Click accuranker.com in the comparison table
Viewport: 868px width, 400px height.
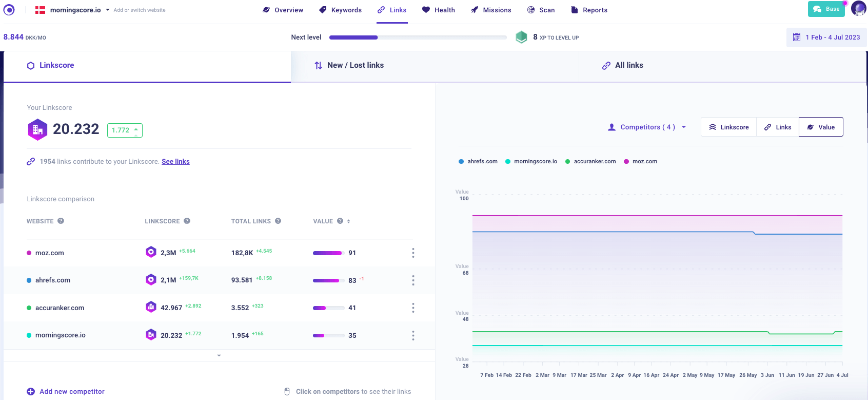pos(60,308)
